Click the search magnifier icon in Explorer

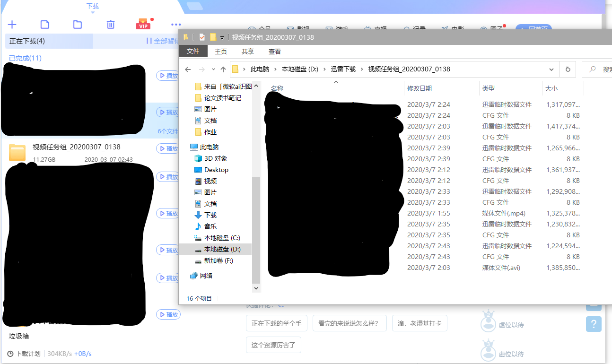click(593, 69)
